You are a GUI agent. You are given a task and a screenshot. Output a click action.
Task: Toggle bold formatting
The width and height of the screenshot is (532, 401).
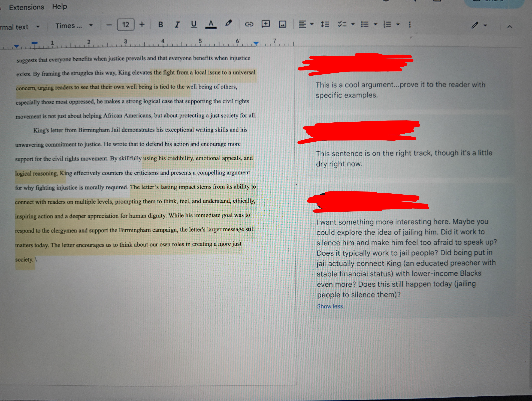click(x=160, y=25)
